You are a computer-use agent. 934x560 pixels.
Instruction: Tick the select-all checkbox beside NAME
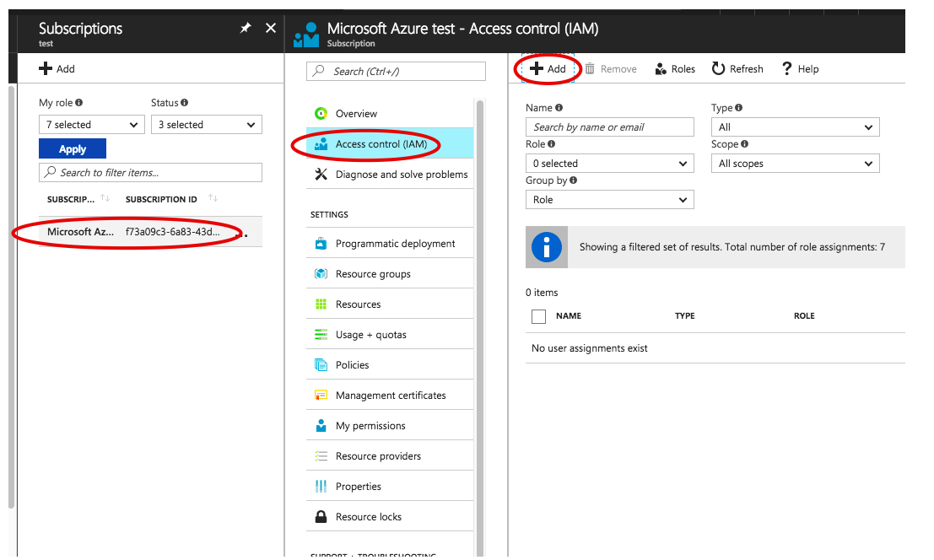[x=538, y=316]
